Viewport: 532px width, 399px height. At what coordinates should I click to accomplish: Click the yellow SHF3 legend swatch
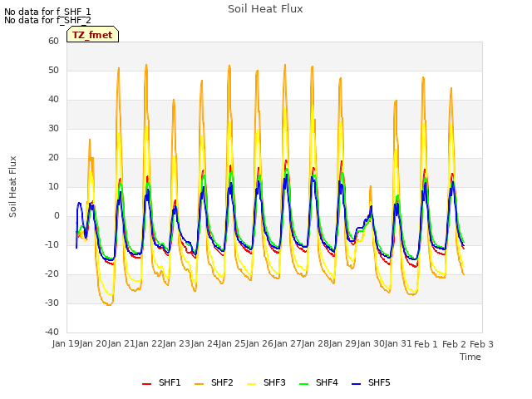click(x=251, y=384)
